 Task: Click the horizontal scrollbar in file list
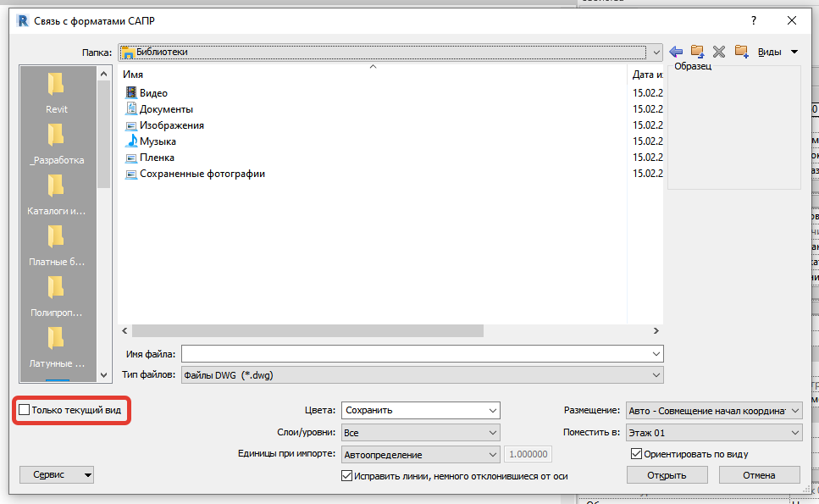pos(307,330)
